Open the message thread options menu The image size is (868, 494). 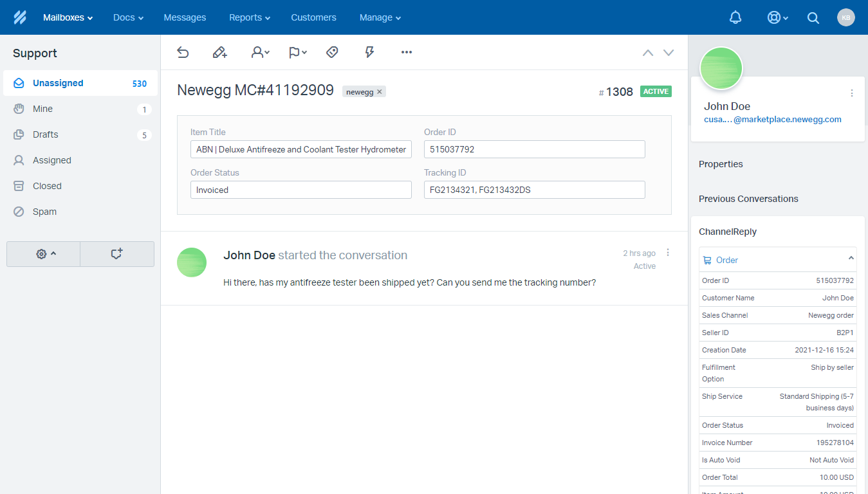pos(668,253)
